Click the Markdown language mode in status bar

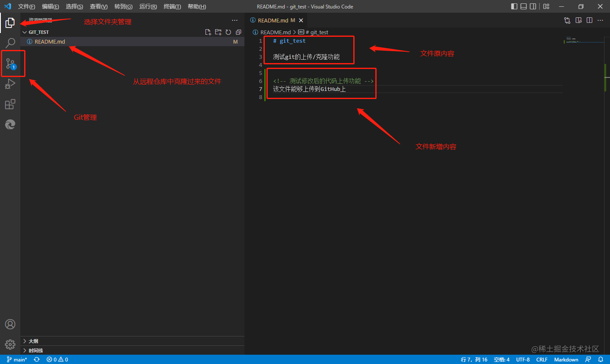click(x=566, y=359)
